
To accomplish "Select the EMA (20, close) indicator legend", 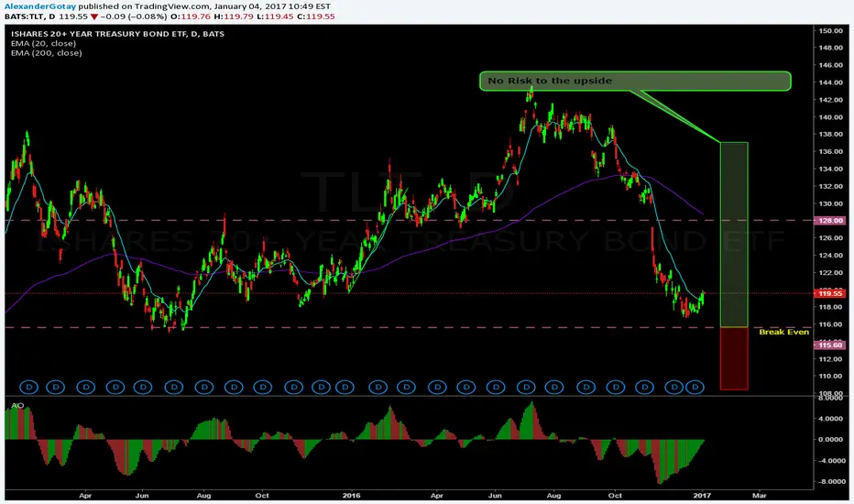I will (x=43, y=44).
